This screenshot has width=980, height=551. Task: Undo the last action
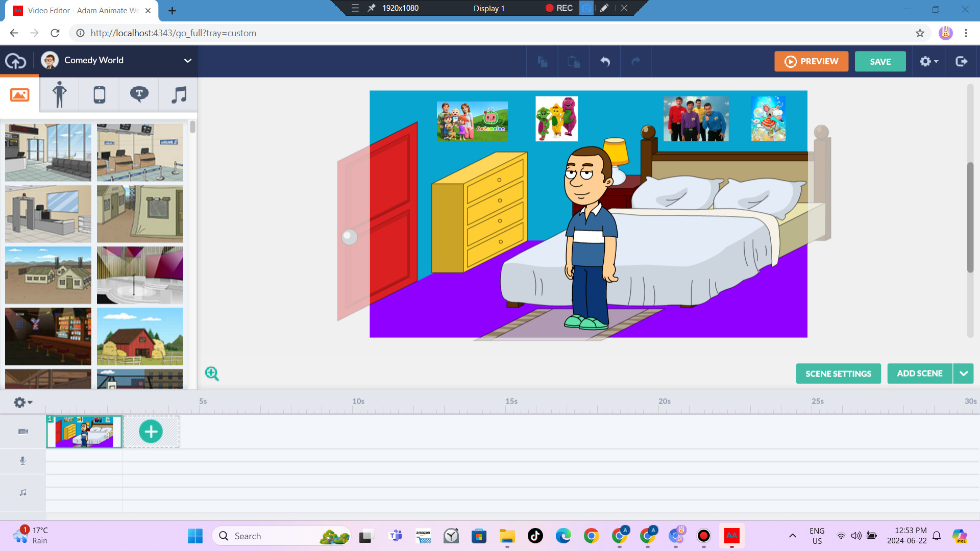[605, 62]
